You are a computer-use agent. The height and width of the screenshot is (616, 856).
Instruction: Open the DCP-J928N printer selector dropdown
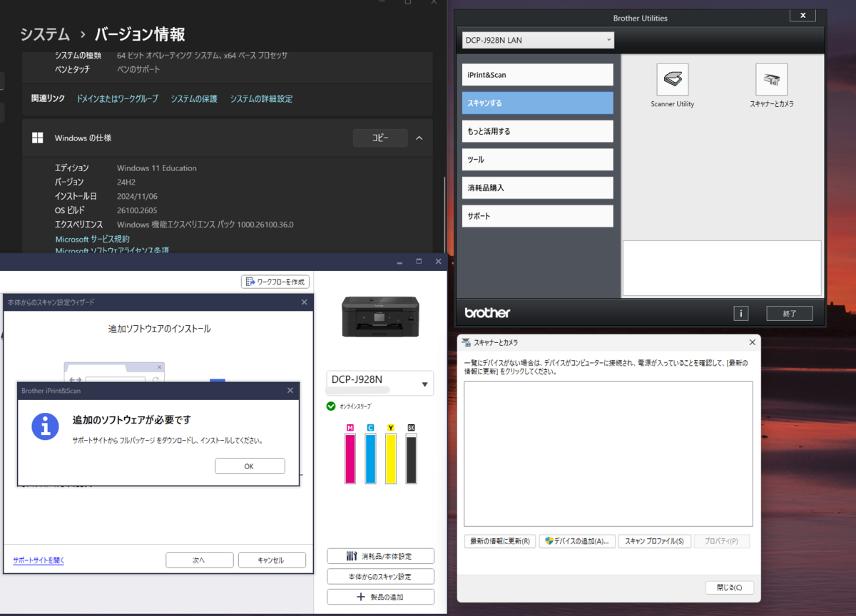click(380, 383)
